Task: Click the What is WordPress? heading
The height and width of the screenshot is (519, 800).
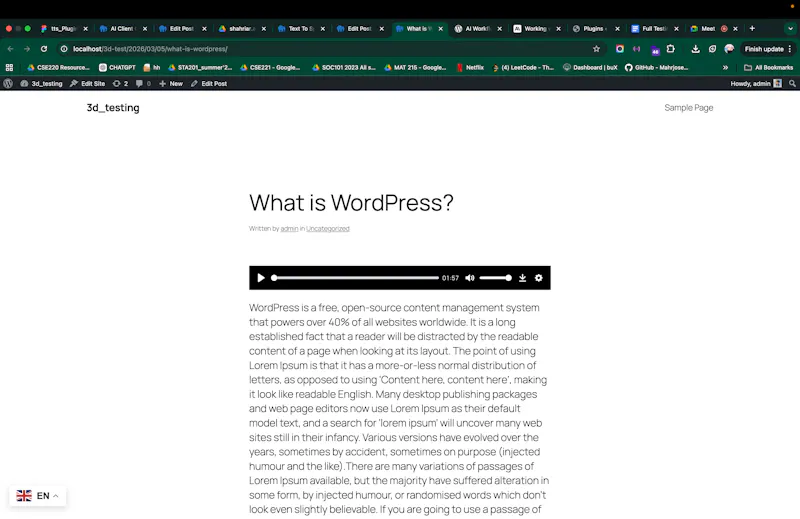Action: 351,203
